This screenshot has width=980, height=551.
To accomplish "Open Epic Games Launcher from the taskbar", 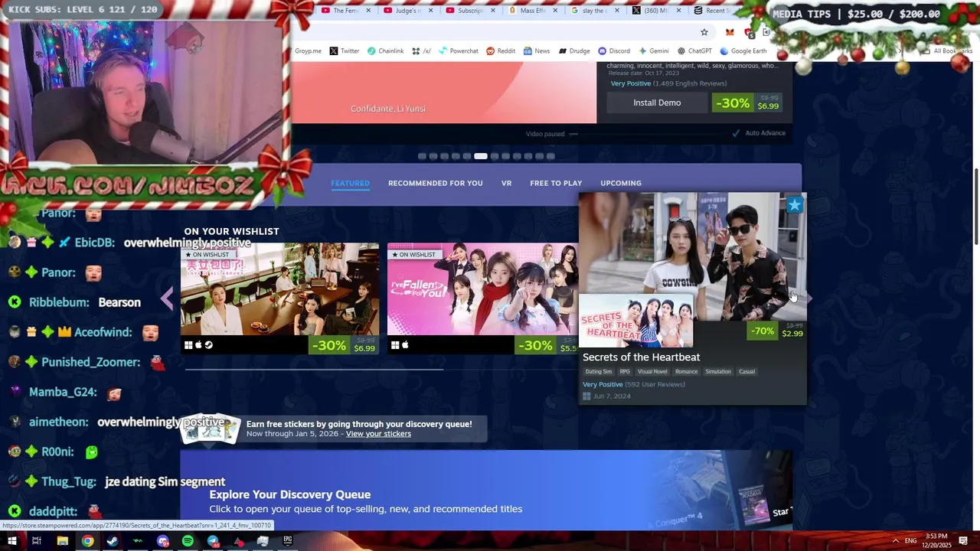I will pos(288,541).
